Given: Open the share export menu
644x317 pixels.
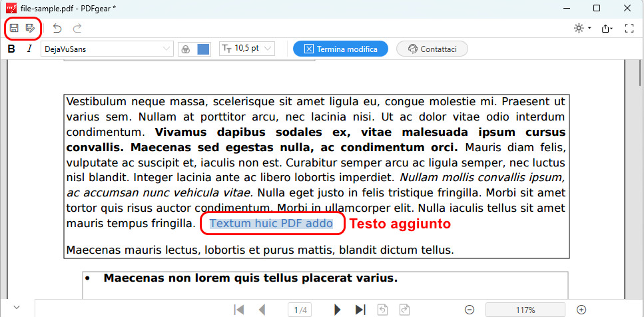Looking at the screenshot, I should pyautogui.click(x=607, y=29).
